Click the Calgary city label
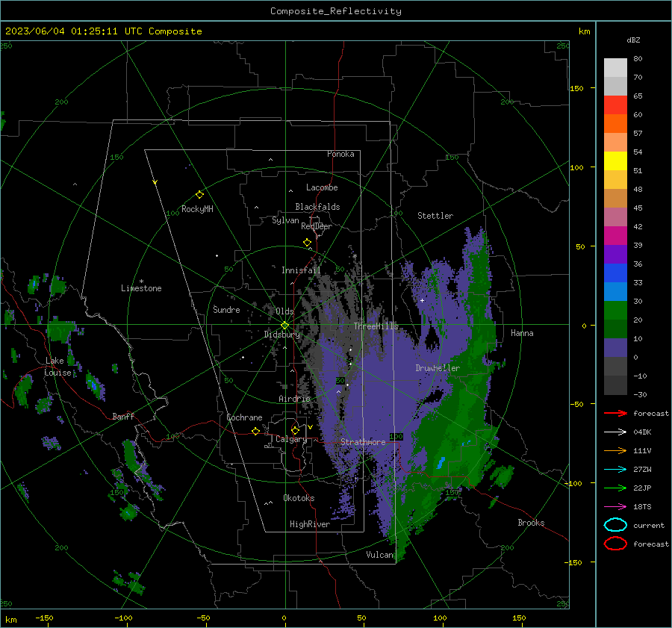 point(291,439)
